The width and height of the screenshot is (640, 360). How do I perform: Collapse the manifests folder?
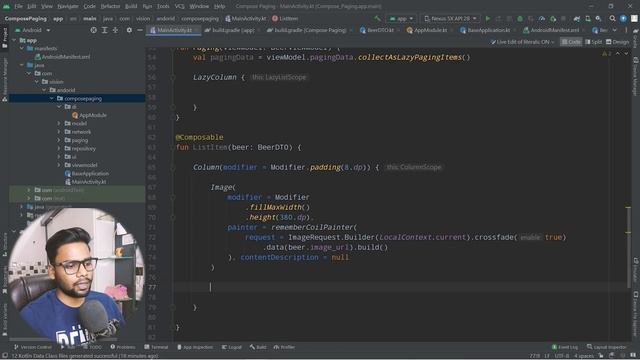22,48
